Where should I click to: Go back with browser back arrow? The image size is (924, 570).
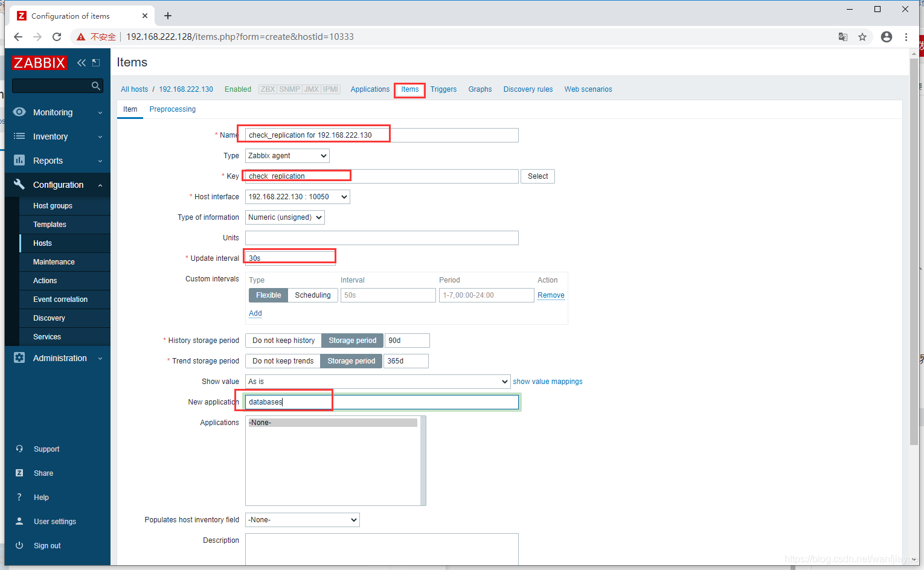pos(18,37)
